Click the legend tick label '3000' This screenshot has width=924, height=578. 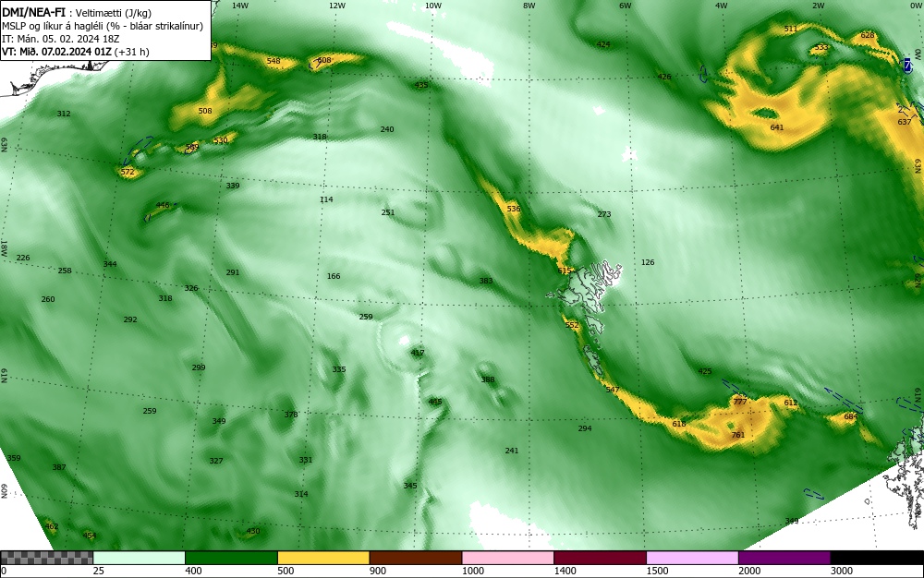842,571
